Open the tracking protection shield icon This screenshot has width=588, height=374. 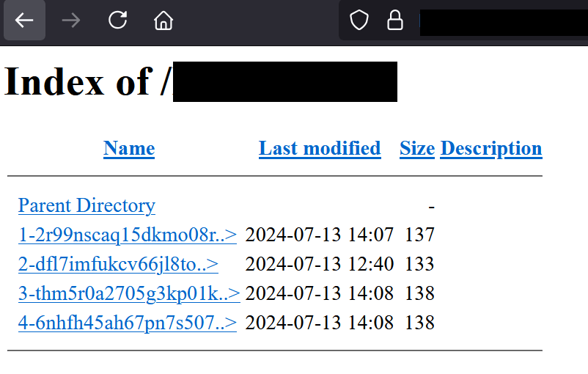[x=359, y=21]
